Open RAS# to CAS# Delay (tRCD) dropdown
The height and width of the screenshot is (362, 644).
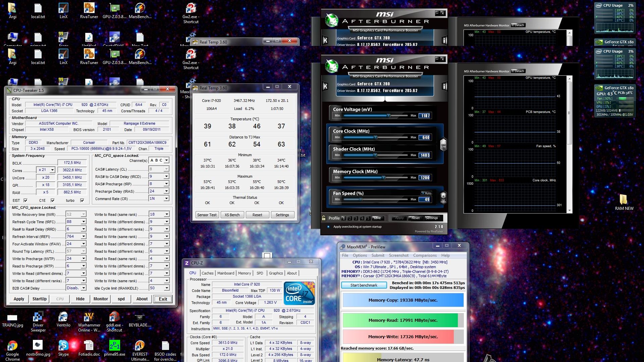[166, 176]
